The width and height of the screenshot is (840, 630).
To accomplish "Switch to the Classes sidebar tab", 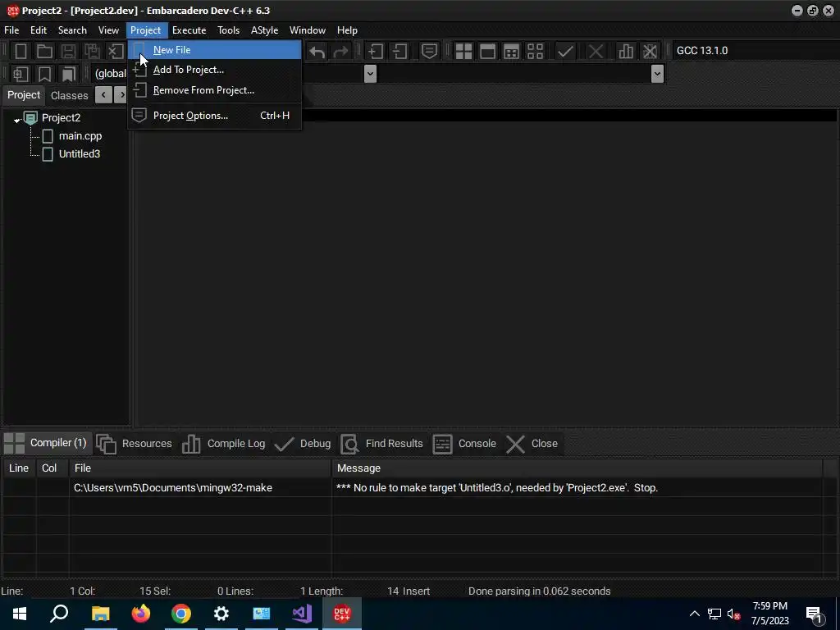I will 69,95.
